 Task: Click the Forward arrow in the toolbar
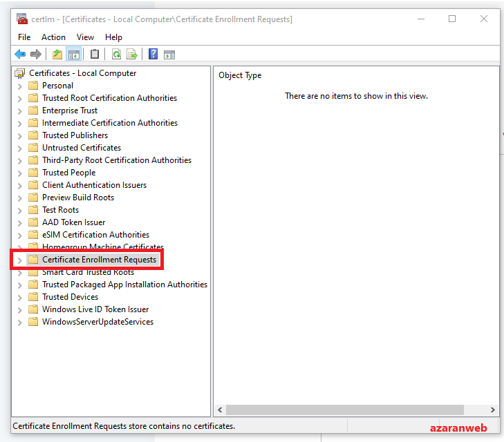[x=36, y=55]
